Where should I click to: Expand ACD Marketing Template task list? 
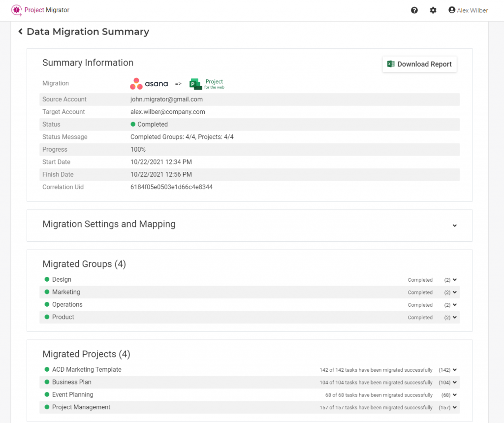(455, 370)
